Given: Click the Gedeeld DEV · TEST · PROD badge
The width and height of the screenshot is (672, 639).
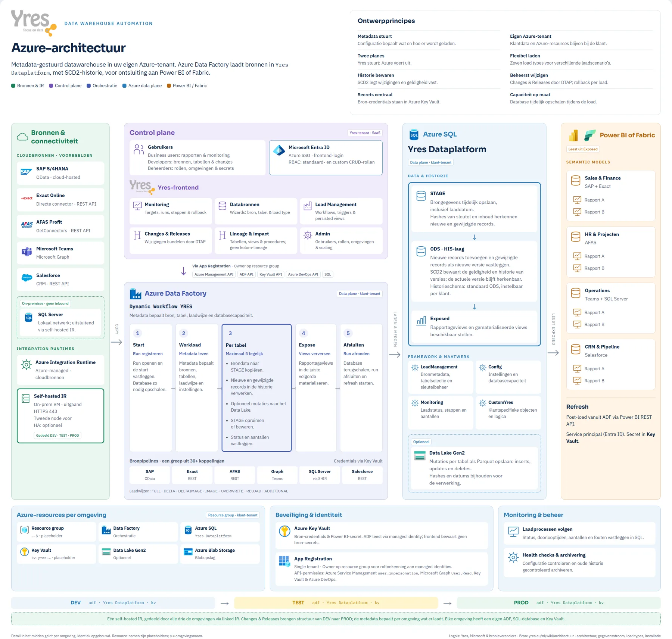Looking at the screenshot, I should click(57, 436).
